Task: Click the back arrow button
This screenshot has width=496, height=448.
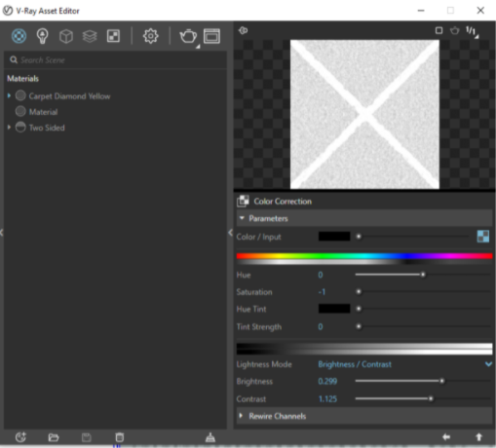Action: point(446,437)
